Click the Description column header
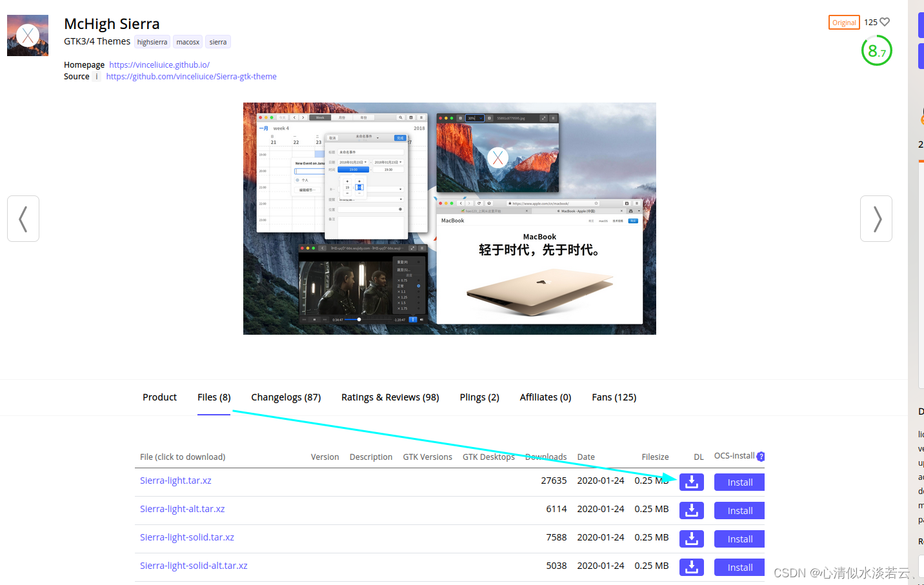The height and width of the screenshot is (585, 924). (371, 457)
